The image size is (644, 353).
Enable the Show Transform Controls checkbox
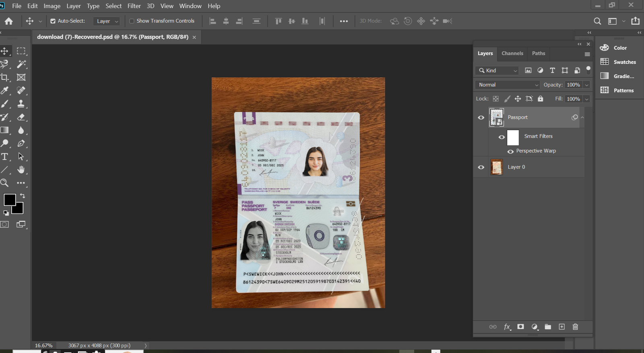(132, 21)
